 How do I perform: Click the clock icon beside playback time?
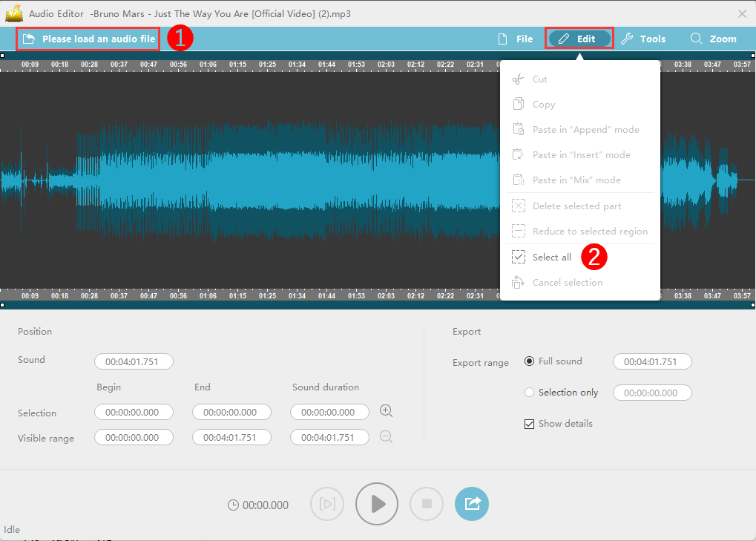pos(233,505)
